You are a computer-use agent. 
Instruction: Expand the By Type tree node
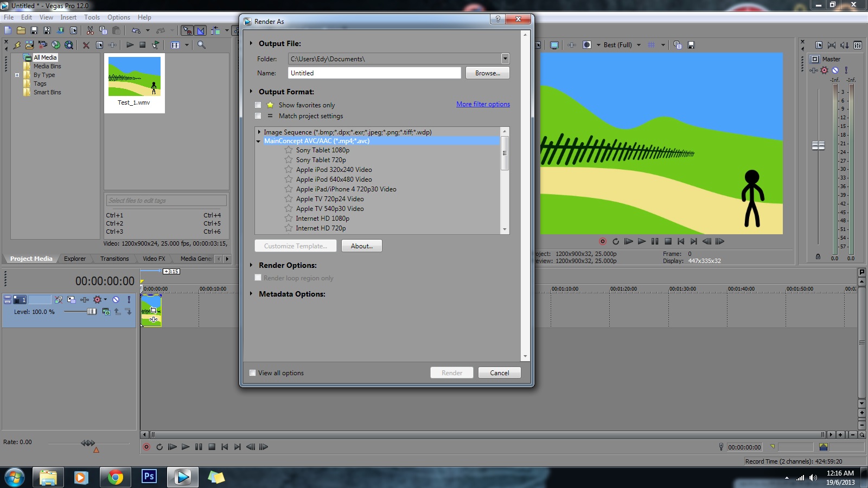pyautogui.click(x=17, y=75)
